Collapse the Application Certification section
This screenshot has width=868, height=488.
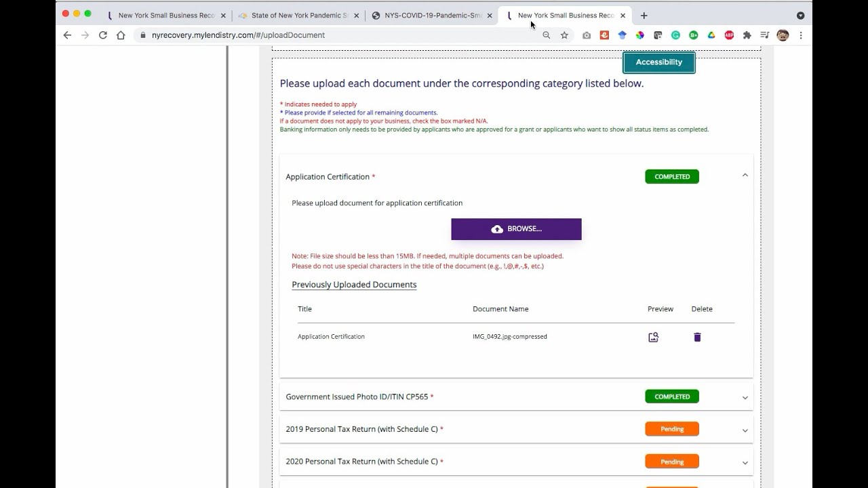(745, 176)
